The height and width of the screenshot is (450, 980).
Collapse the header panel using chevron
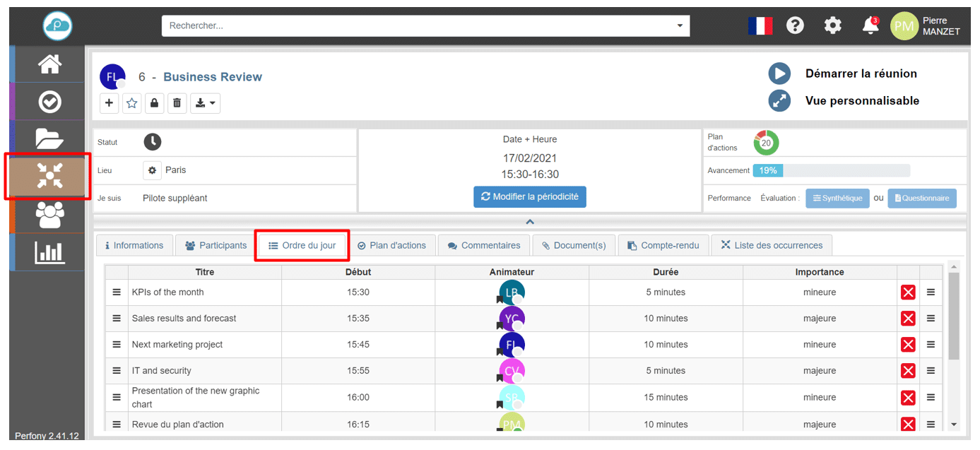pyautogui.click(x=530, y=222)
